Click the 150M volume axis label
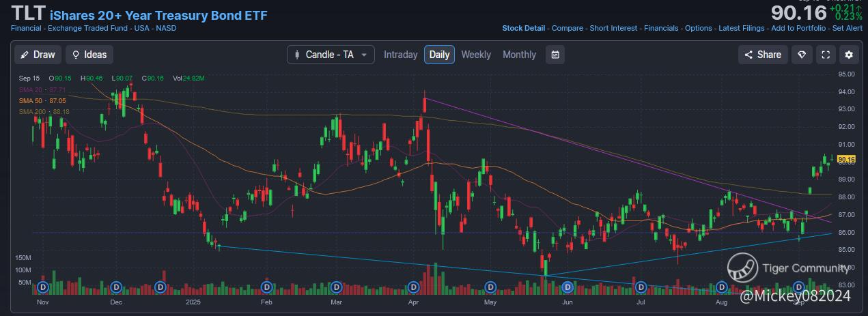 point(23,258)
